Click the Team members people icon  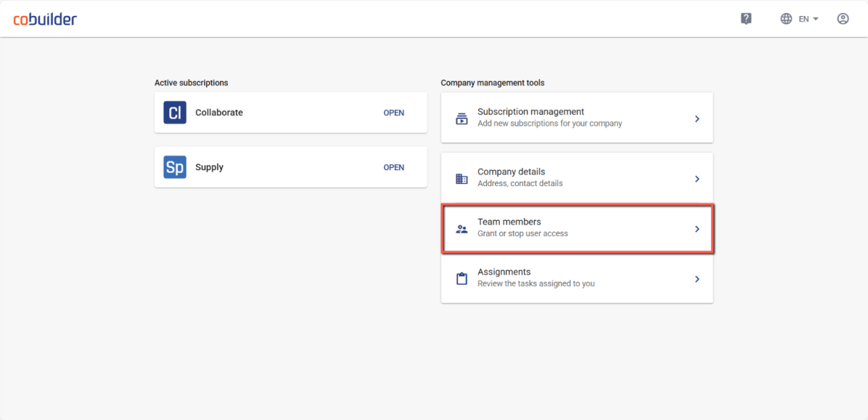click(x=461, y=229)
